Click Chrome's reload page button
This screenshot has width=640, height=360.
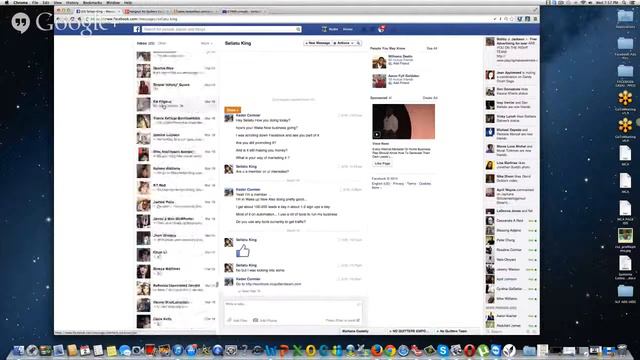(72, 19)
